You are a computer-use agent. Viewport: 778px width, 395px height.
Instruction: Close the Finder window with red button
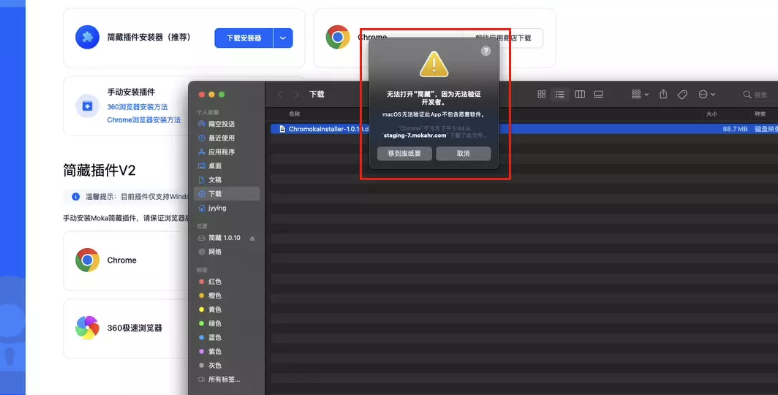tap(201, 94)
